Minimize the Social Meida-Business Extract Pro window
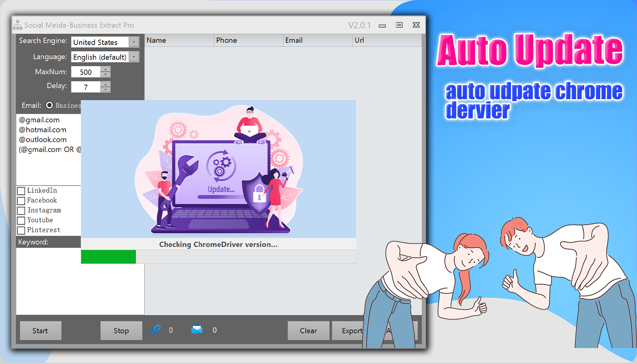 click(x=382, y=25)
